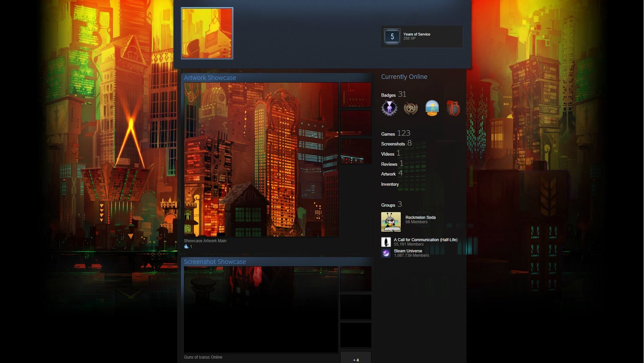644x363 pixels.
Task: Select the first purple medal badge icon
Action: coord(389,108)
